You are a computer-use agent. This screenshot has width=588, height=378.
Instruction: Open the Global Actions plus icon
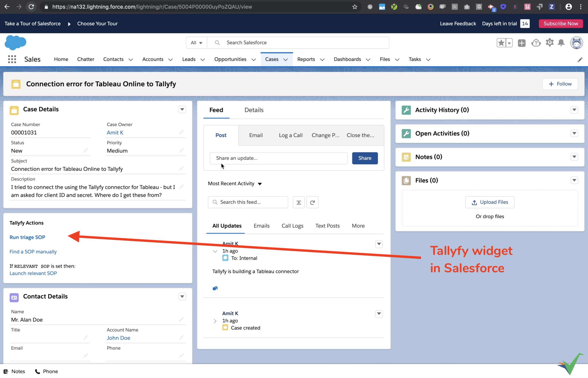point(522,43)
